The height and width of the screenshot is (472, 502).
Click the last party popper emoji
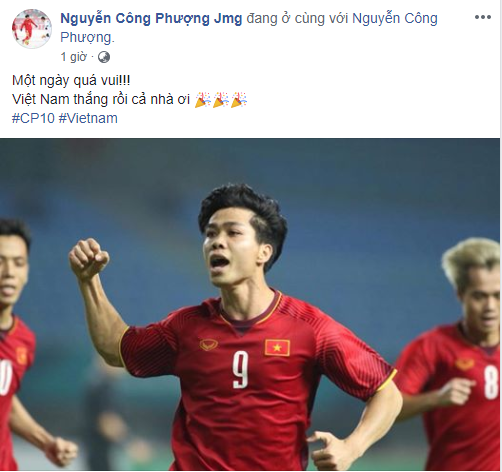[239, 99]
